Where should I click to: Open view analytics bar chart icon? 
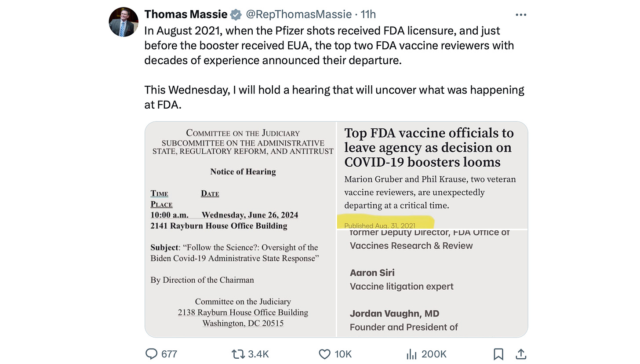[411, 354]
